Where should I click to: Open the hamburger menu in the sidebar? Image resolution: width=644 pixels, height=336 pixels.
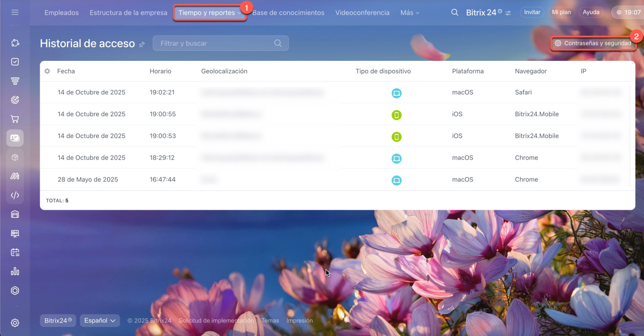coord(15,12)
